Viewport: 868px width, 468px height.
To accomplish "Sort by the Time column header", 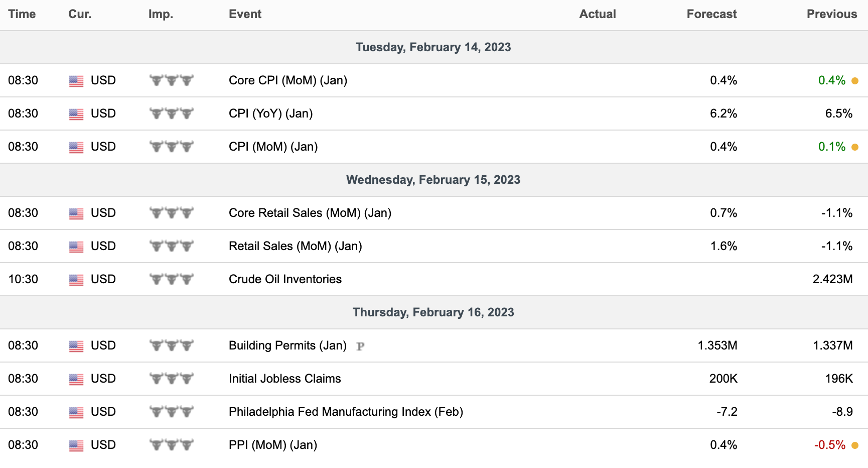I will 22,14.
